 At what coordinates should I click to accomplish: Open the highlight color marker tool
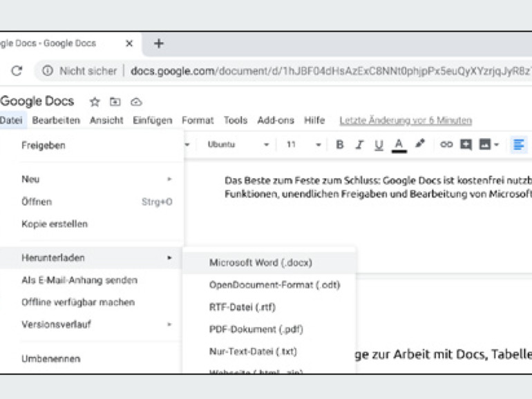pos(420,144)
